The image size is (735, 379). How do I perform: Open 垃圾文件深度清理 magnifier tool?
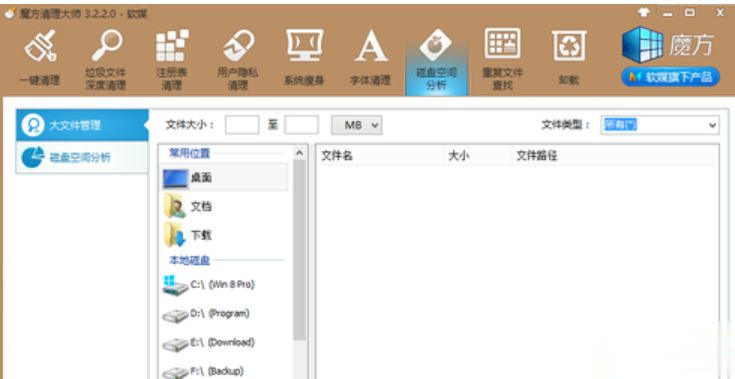106,59
